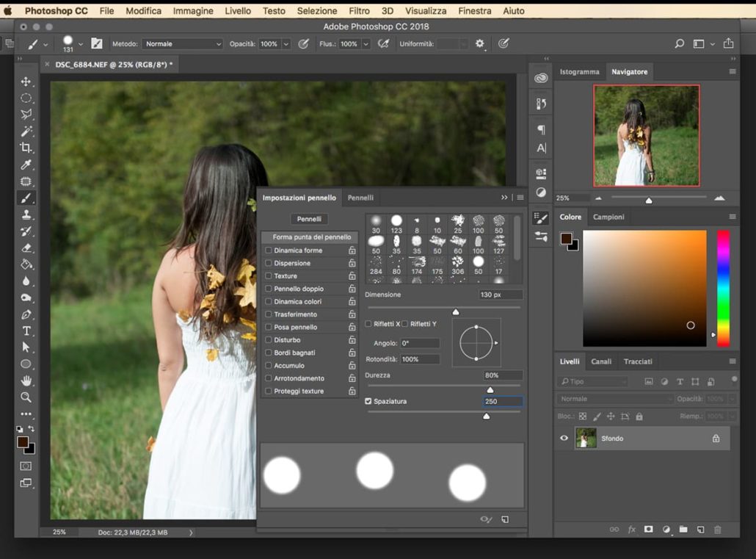The height and width of the screenshot is (559, 756).
Task: Select the Clone Stamp tool
Action: pyautogui.click(x=26, y=214)
